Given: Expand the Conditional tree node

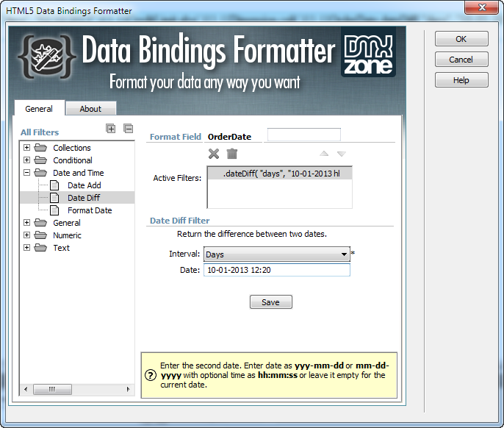Looking at the screenshot, I should [x=27, y=160].
